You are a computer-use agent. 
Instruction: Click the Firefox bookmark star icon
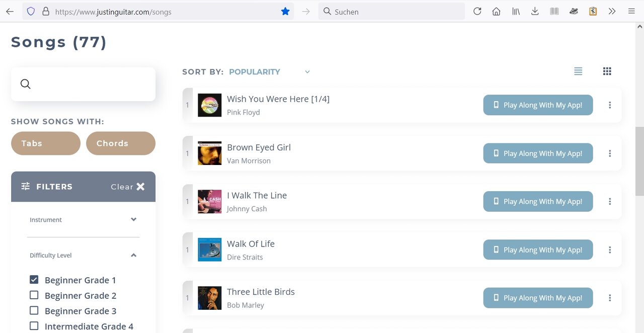[x=285, y=12]
